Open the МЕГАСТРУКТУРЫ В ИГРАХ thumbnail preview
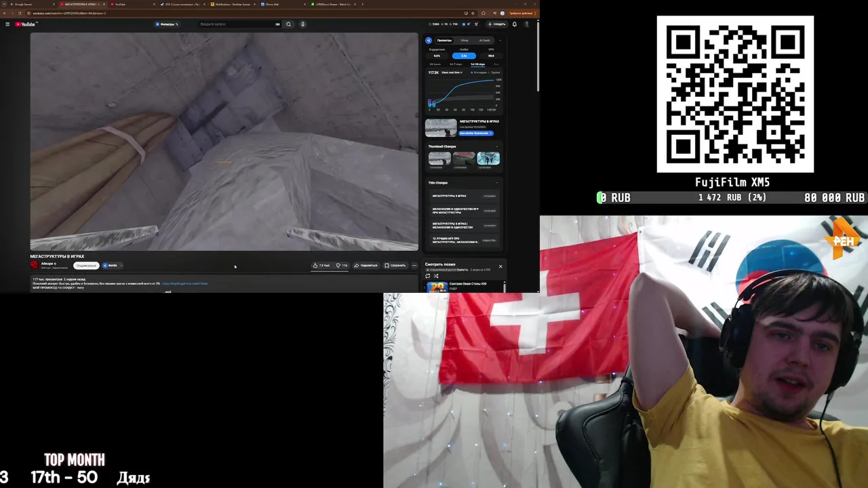Viewport: 868px width, 488px height. (441, 128)
